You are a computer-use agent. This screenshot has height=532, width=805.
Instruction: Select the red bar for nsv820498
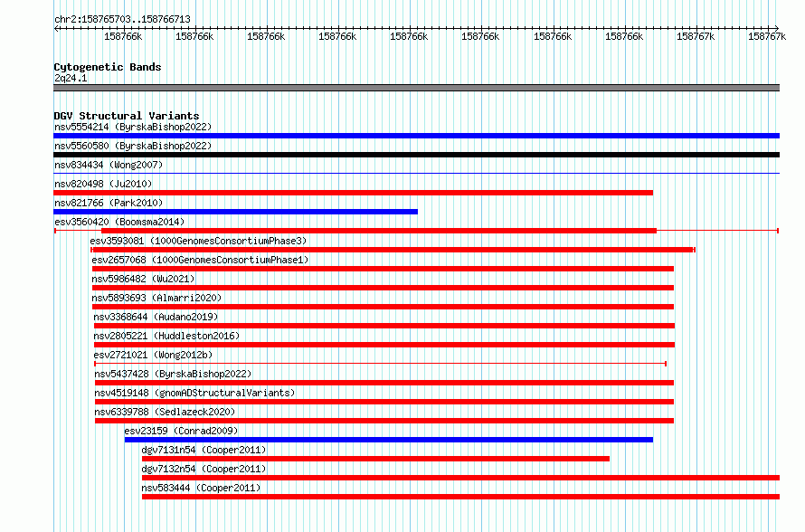click(x=354, y=193)
